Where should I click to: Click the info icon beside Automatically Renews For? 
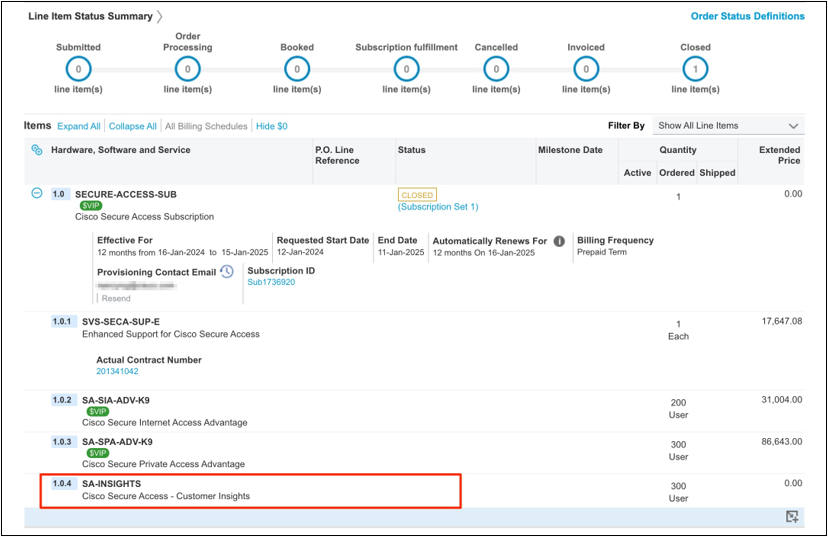pyautogui.click(x=559, y=241)
